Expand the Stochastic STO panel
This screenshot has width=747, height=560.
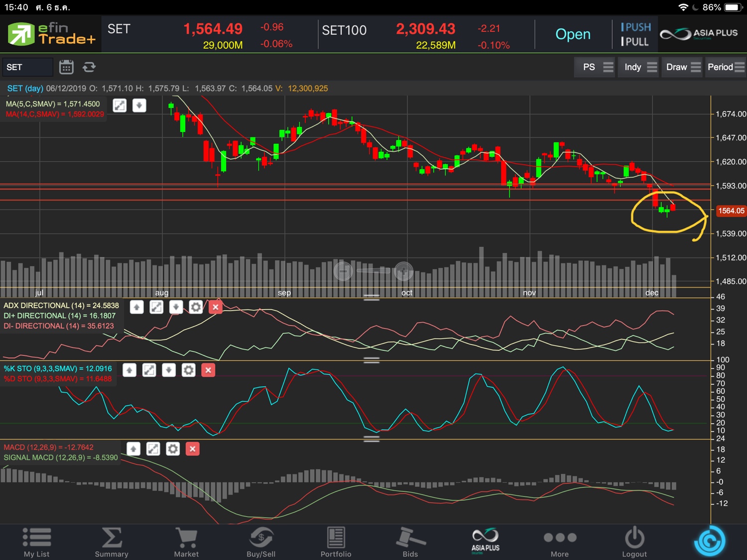149,370
